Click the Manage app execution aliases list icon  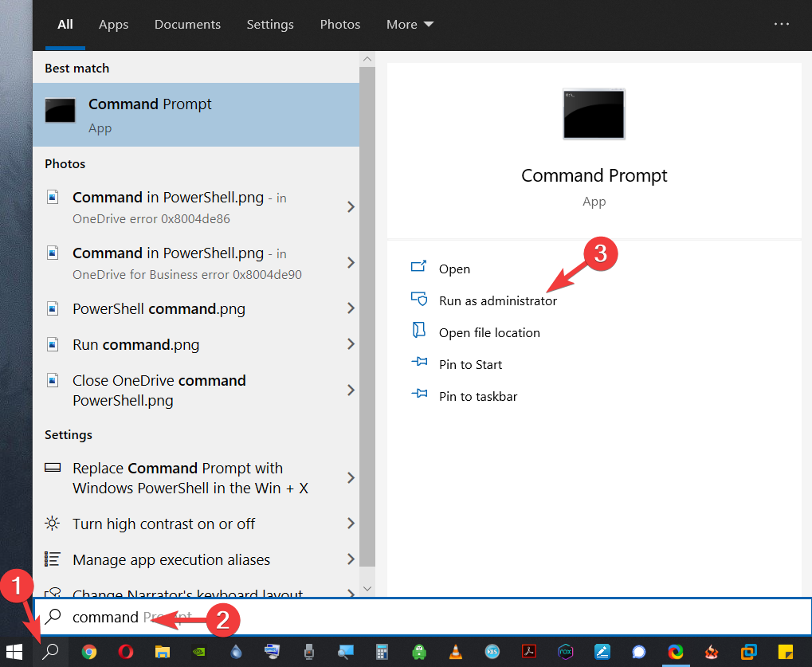tap(53, 559)
